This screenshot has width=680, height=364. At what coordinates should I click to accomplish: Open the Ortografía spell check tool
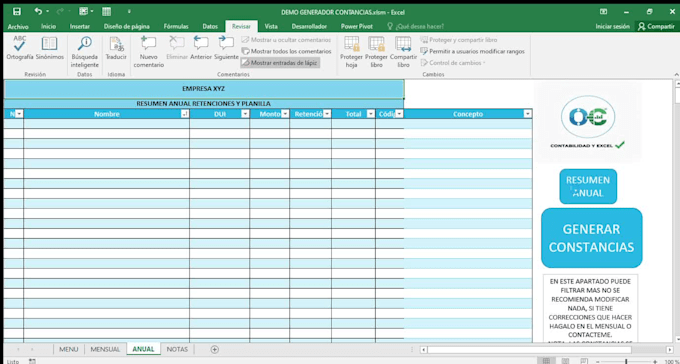pos(20,49)
